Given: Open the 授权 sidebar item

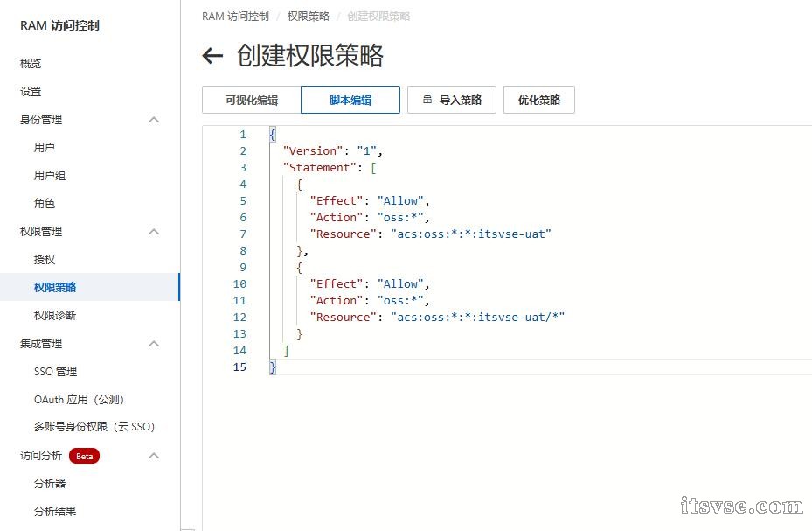Looking at the screenshot, I should coord(45,260).
